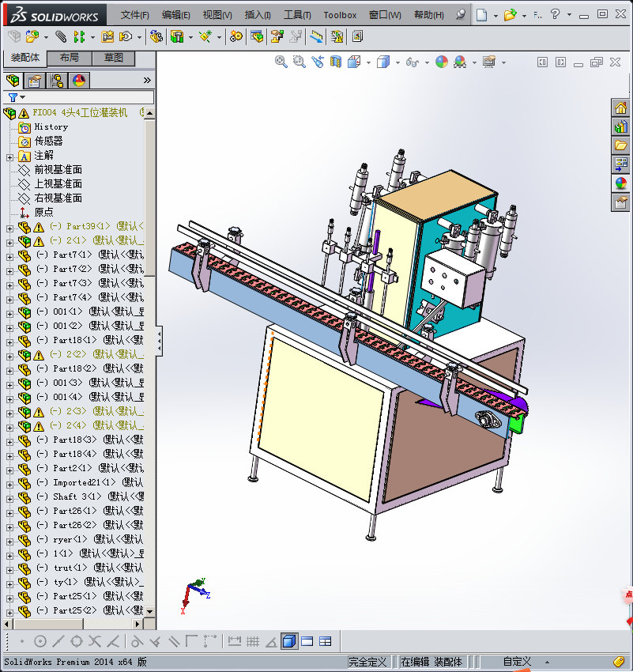Screen dimensions: 633x672
Task: Click the tree filter funnel icon
Action: pyautogui.click(x=13, y=98)
